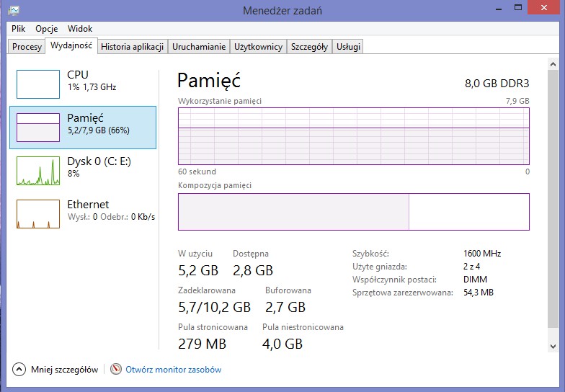
Task: Select the Ethernet thumbnail graph
Action: tap(37, 213)
